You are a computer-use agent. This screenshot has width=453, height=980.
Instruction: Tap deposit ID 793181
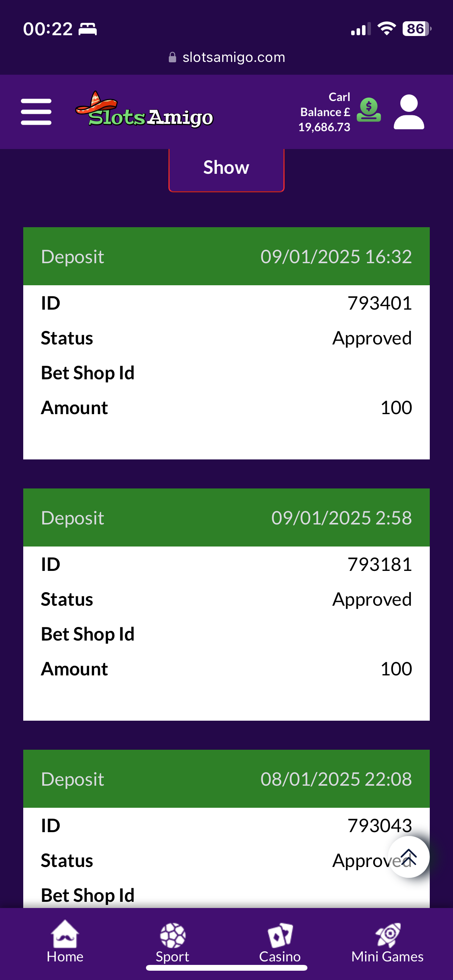coord(379,564)
